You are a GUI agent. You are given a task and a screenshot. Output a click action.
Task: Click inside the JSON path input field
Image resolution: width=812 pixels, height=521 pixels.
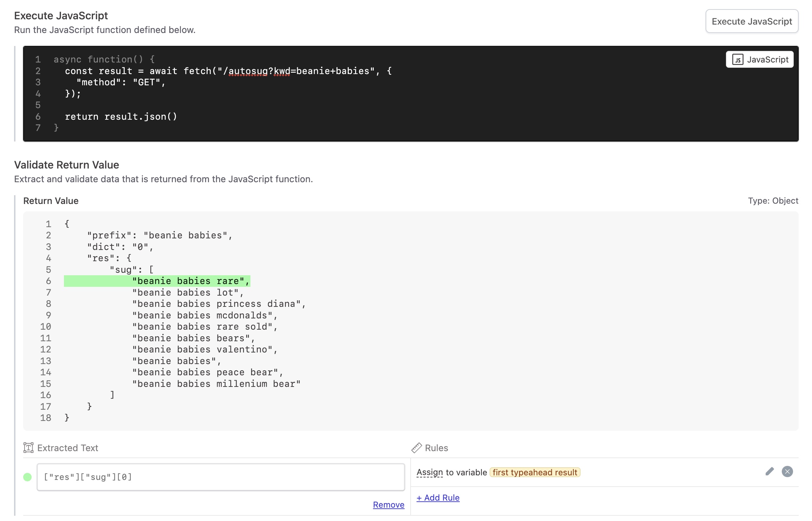(221, 477)
